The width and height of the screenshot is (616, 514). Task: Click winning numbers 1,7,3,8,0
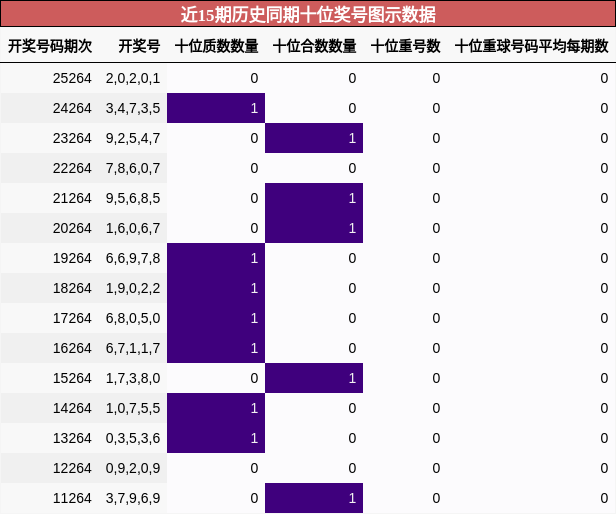(x=133, y=378)
